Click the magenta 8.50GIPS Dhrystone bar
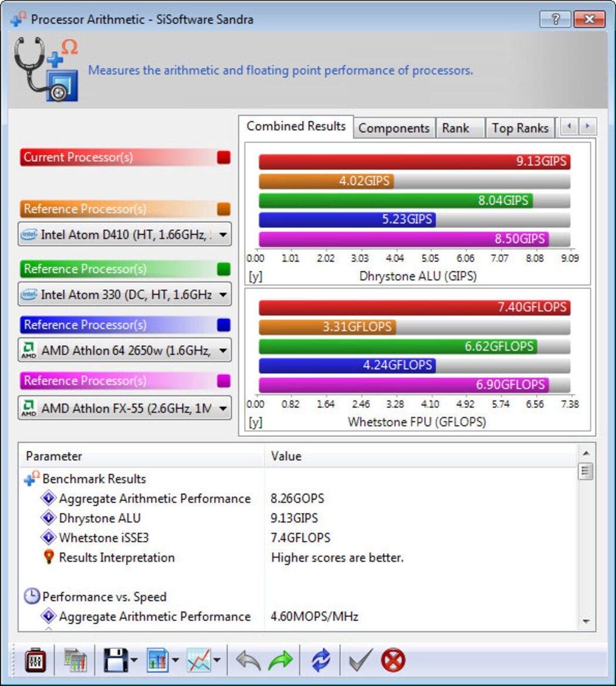Screen dimensions: 616x686 pyautogui.click(x=404, y=239)
